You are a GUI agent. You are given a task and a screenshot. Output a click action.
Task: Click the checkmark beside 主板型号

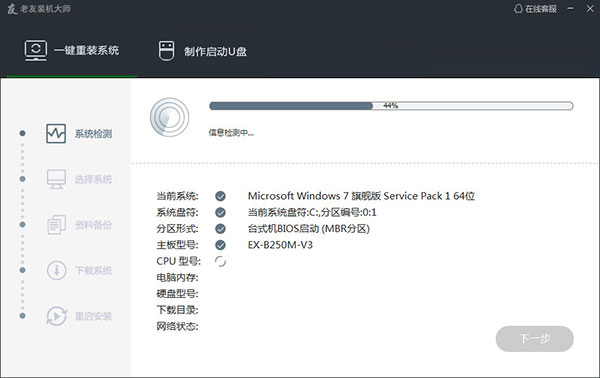pos(220,245)
